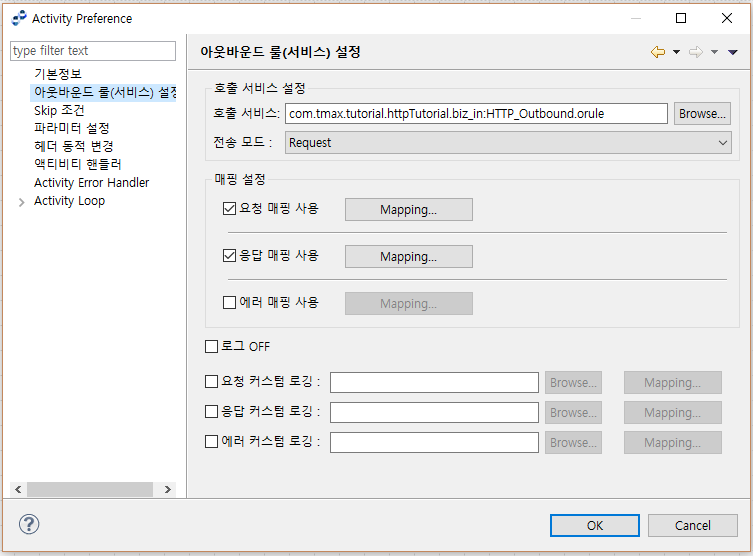Open the Activity Error Handler page

(91, 183)
